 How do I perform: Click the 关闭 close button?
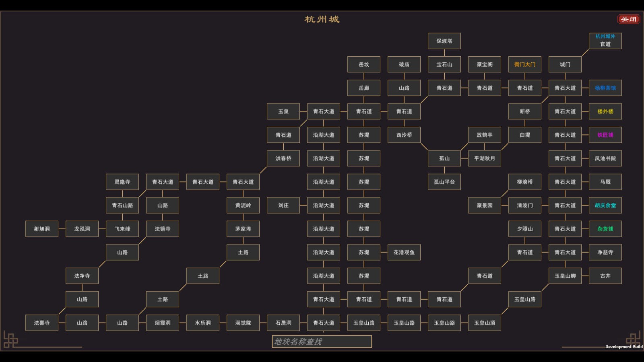(x=628, y=19)
